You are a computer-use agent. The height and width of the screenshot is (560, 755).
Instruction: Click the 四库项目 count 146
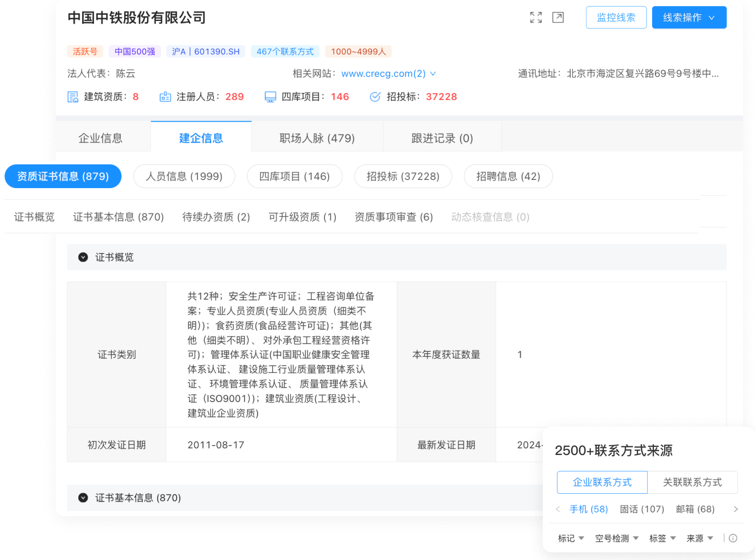pyautogui.click(x=340, y=97)
